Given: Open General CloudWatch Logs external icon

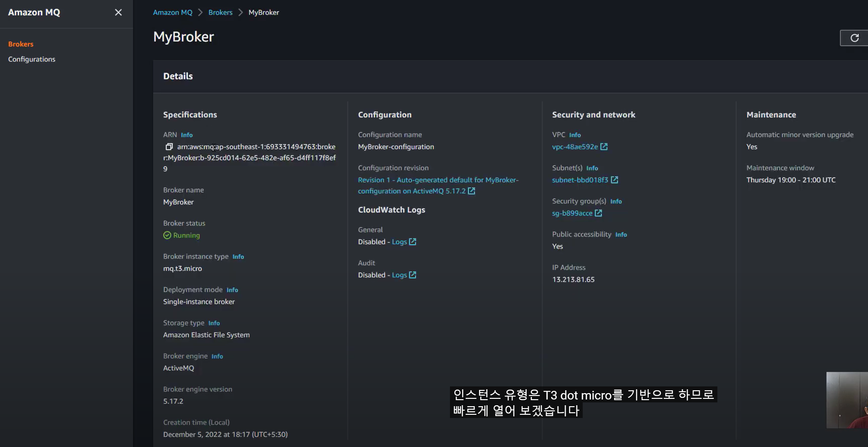Looking at the screenshot, I should coord(412,242).
